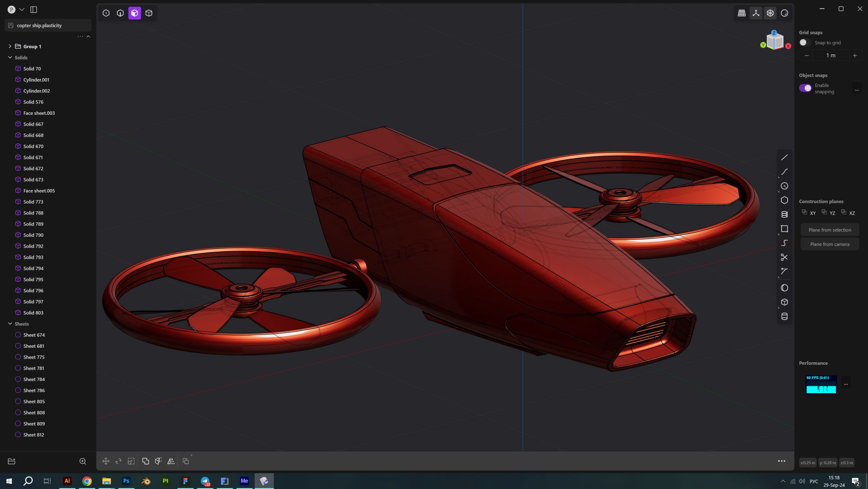The image size is (868, 489).
Task: Collapse the Solids section
Action: tap(10, 57)
